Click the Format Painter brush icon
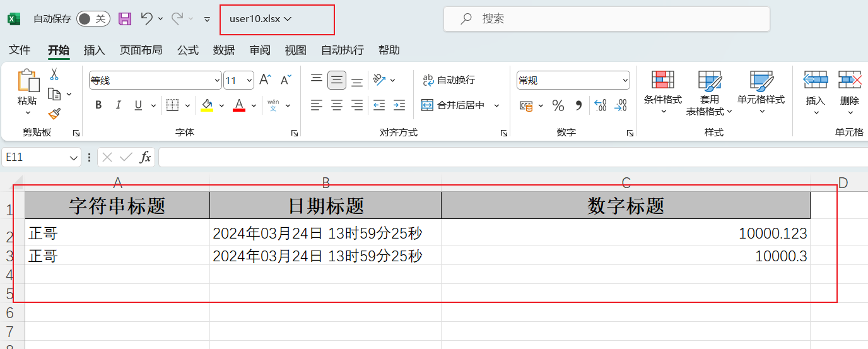868x349 pixels. click(x=54, y=114)
